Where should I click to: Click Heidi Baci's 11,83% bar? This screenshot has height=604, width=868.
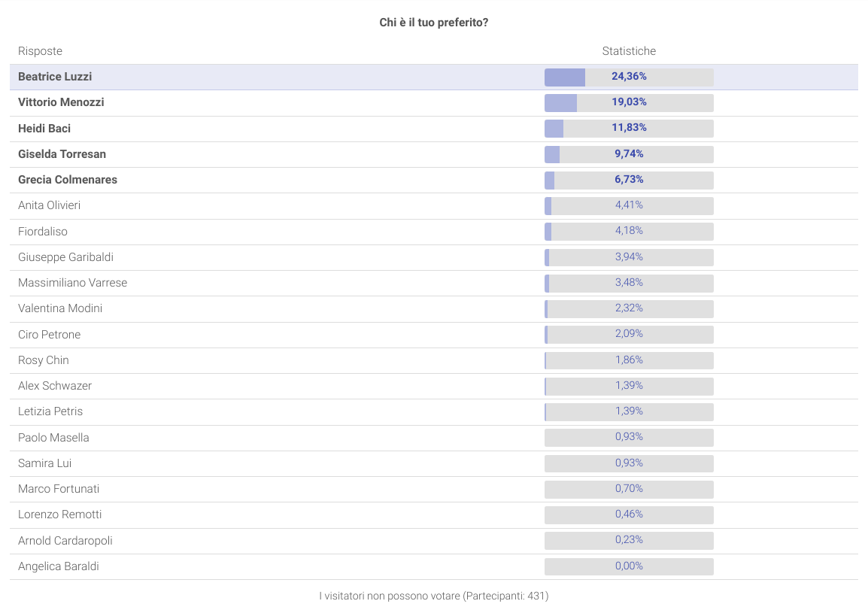tap(629, 128)
